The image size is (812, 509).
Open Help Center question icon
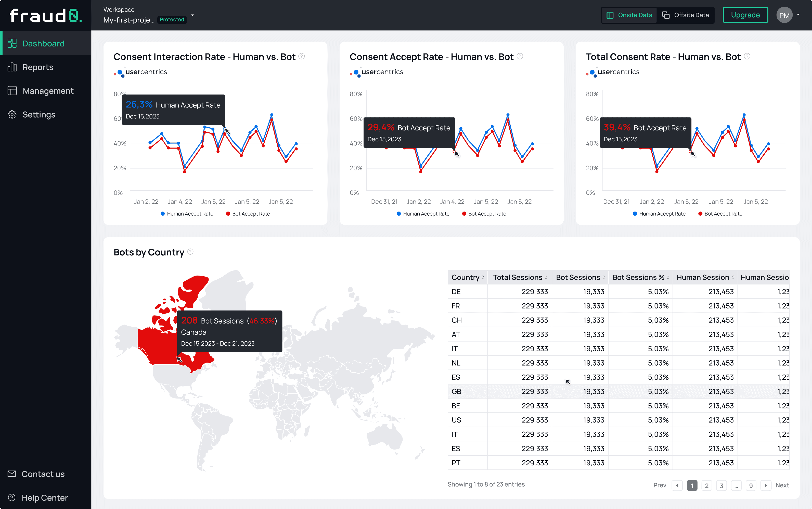tap(12, 498)
